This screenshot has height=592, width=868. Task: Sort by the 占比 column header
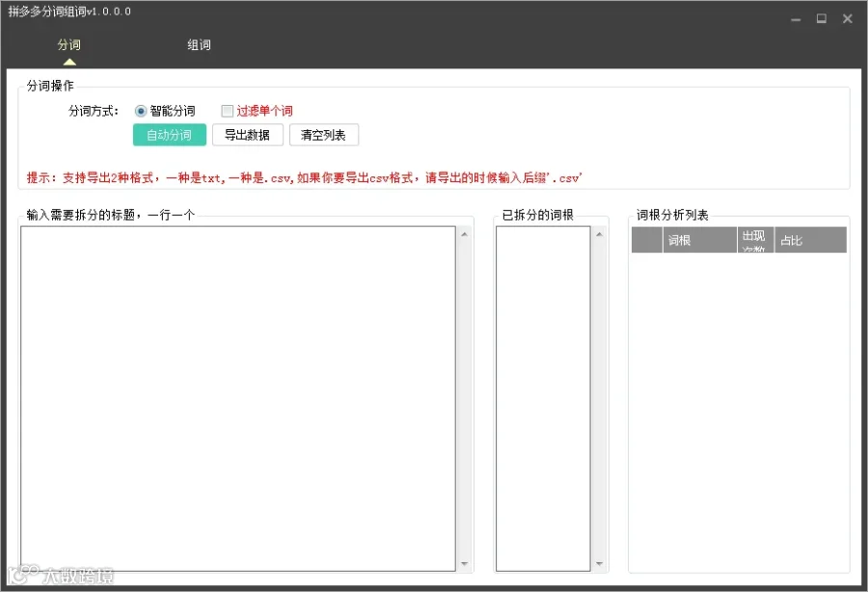(x=810, y=240)
